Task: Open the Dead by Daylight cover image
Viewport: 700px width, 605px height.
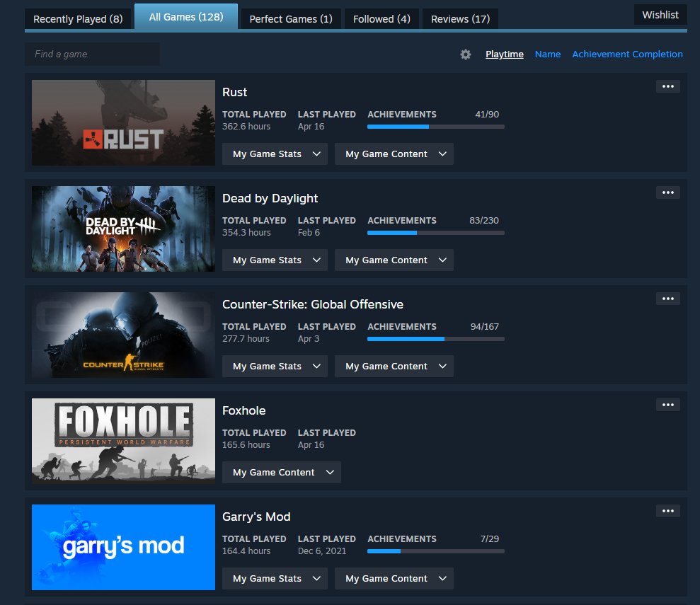Action: (x=123, y=229)
